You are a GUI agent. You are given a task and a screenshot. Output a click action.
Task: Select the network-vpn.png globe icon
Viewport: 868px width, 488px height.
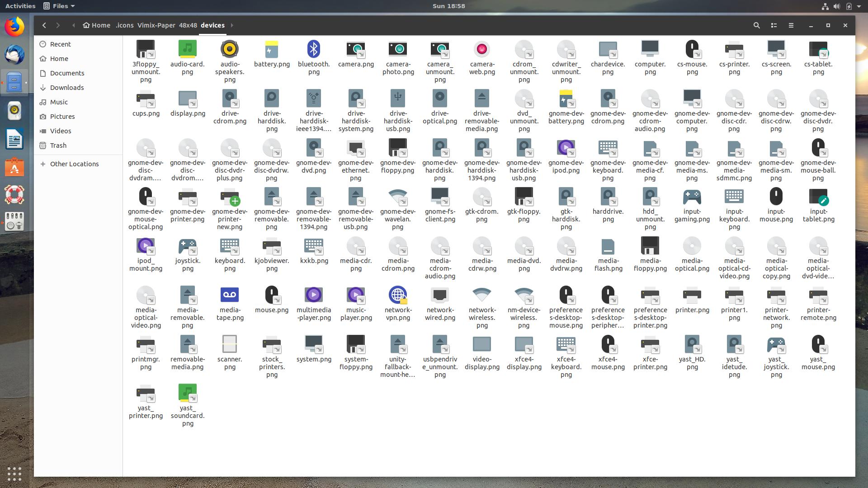[398, 296]
